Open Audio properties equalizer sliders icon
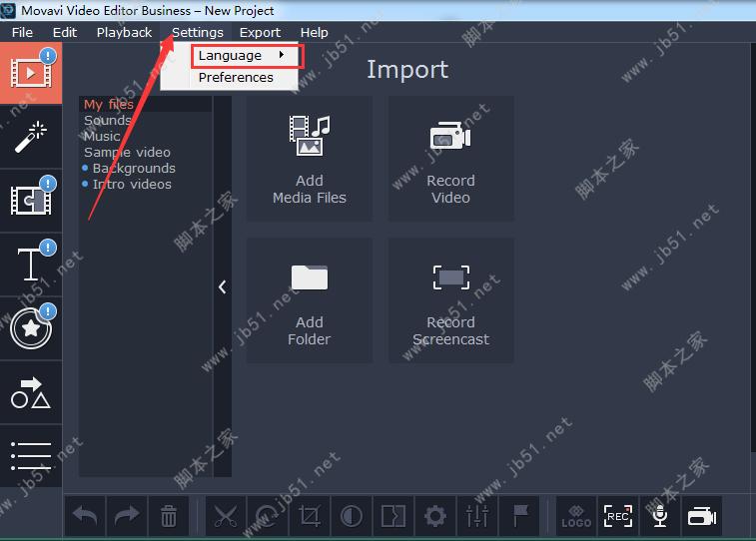Viewport: 756px width, 541px height. click(477, 516)
